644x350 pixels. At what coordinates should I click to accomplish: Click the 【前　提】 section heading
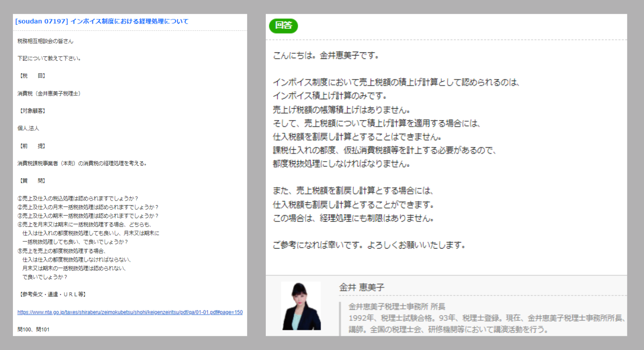(x=33, y=146)
